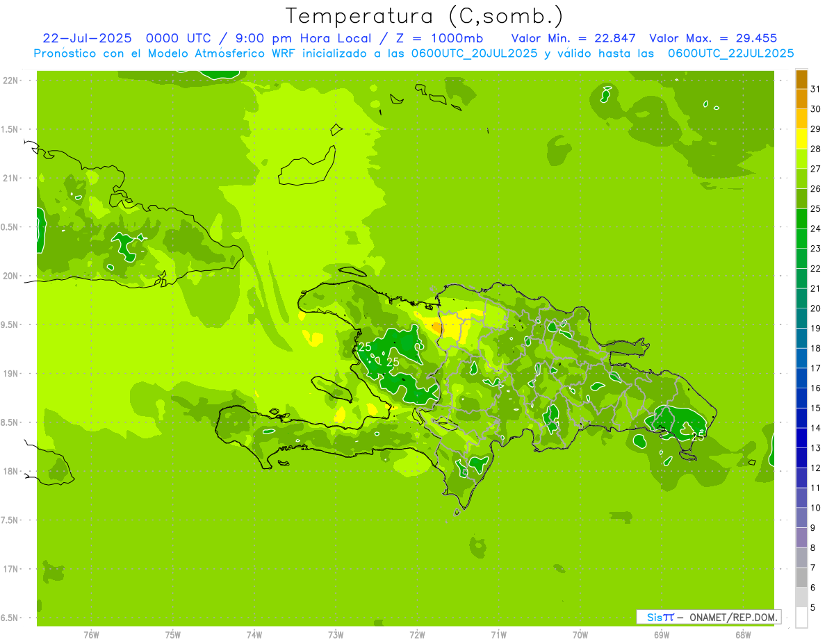Click the legend value 10

pyautogui.click(x=816, y=508)
